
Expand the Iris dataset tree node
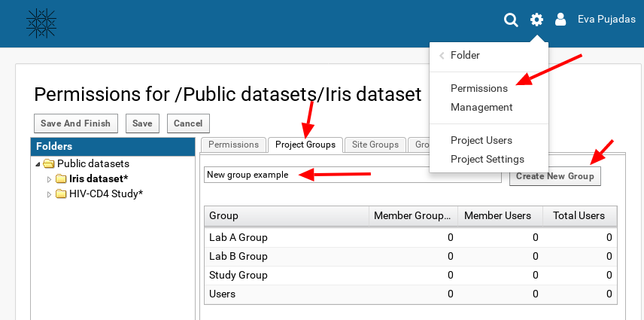tap(50, 179)
